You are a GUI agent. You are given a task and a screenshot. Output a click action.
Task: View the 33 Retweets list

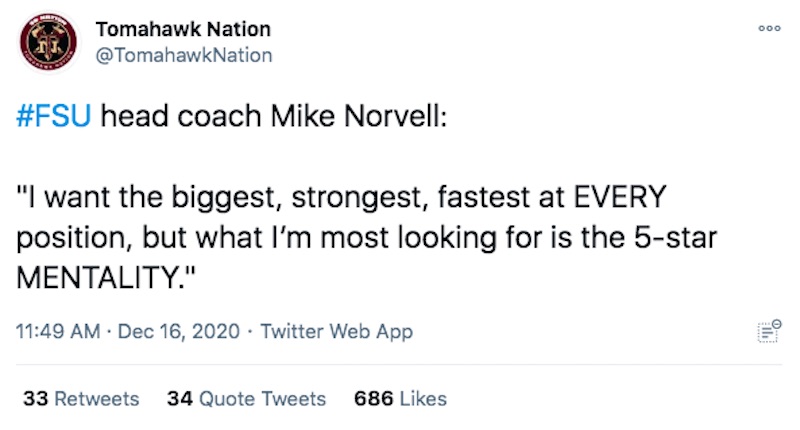coord(81,399)
